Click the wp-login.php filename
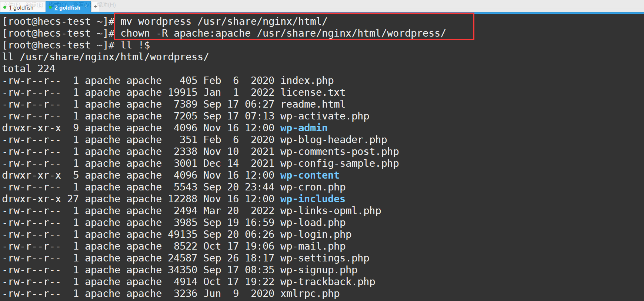 316,234
